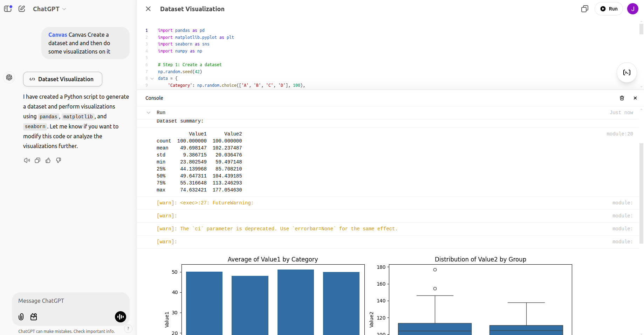Open the user profile avatar J
The image size is (644, 335).
[633, 9]
